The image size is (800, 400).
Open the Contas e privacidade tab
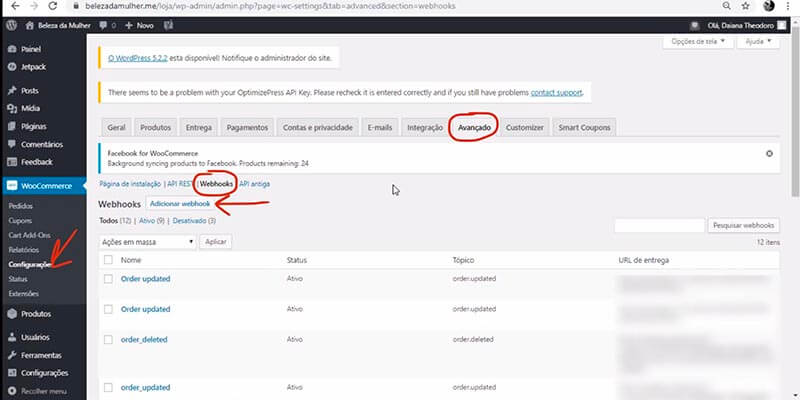point(318,128)
